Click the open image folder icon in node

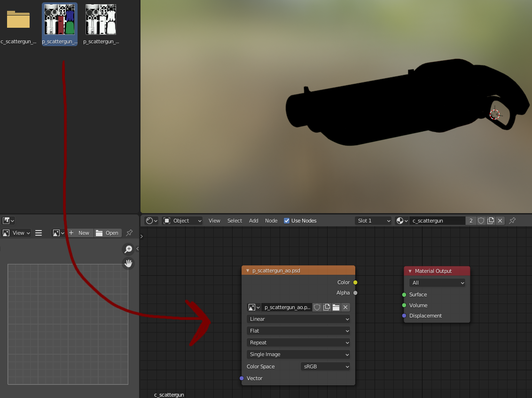coord(336,307)
